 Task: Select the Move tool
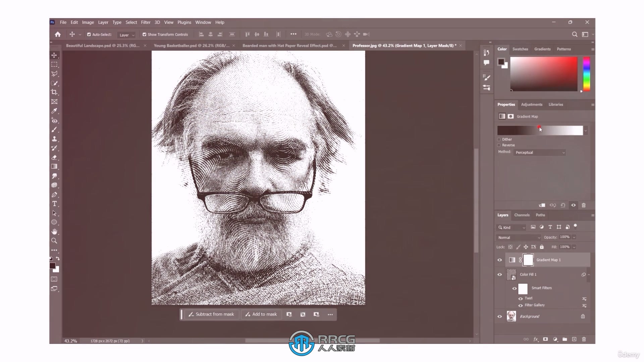[x=54, y=55]
